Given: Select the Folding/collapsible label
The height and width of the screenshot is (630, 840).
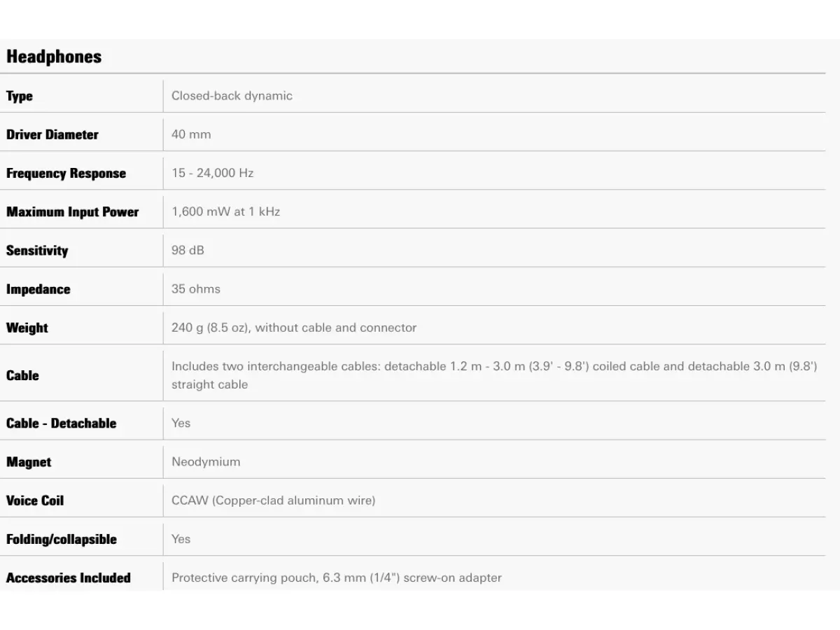Looking at the screenshot, I should 62,540.
